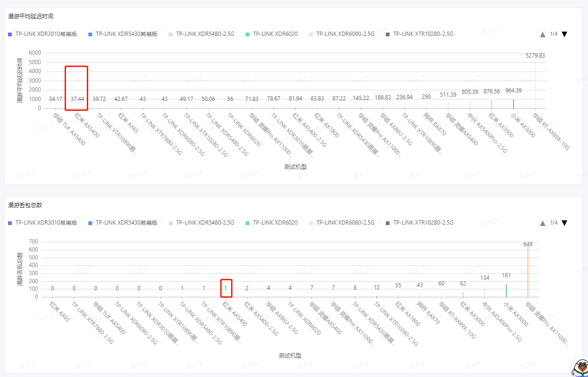Screen dimensions: 588x377
Task: Click 测试机型 axis title under 漫游平均延迟时间 chart
Action: pos(296,167)
